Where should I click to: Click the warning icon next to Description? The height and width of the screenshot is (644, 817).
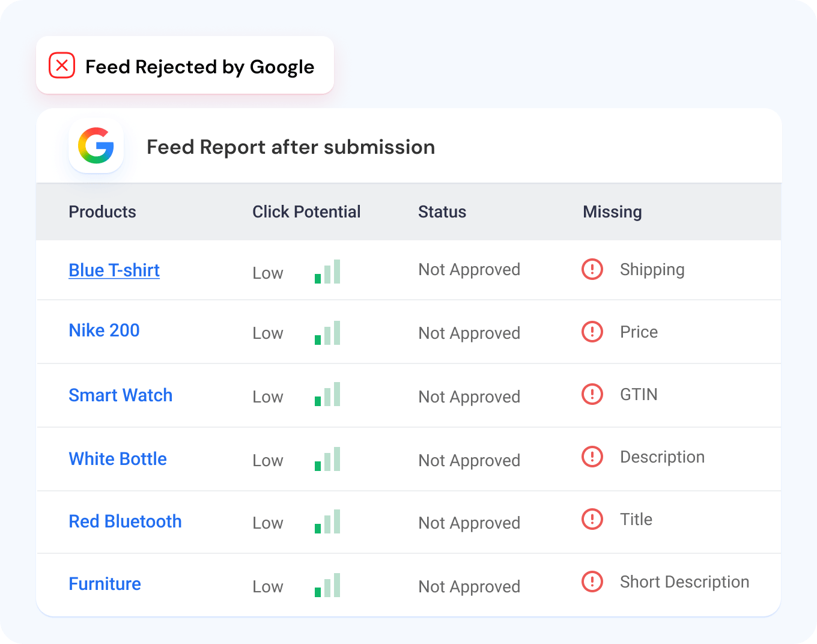pos(592,457)
